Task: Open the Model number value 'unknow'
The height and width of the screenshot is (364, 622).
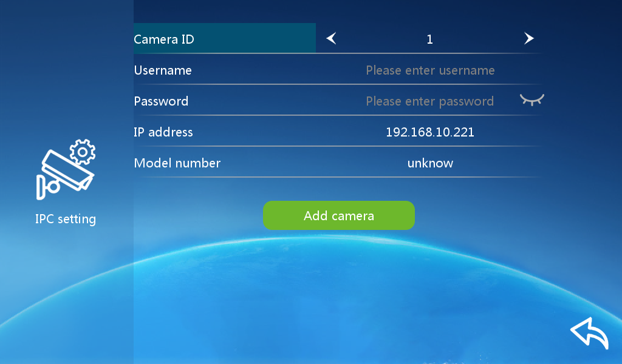Action: (x=430, y=163)
